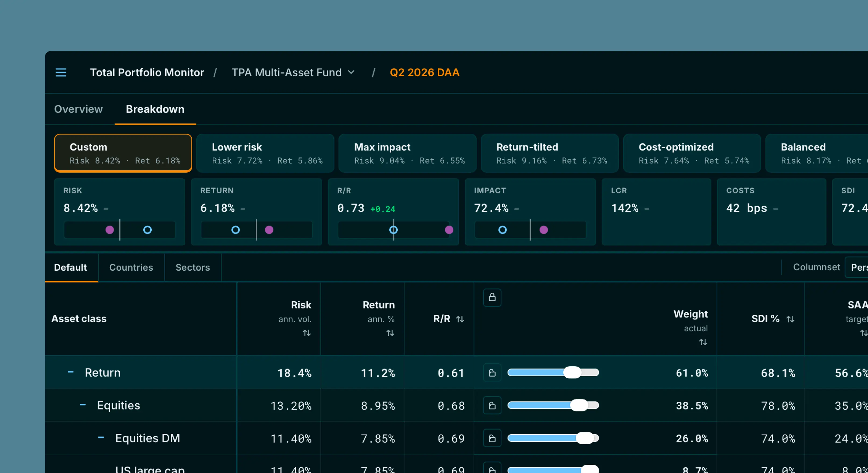Open the hamburger navigation menu
The image size is (868, 473).
click(x=61, y=72)
